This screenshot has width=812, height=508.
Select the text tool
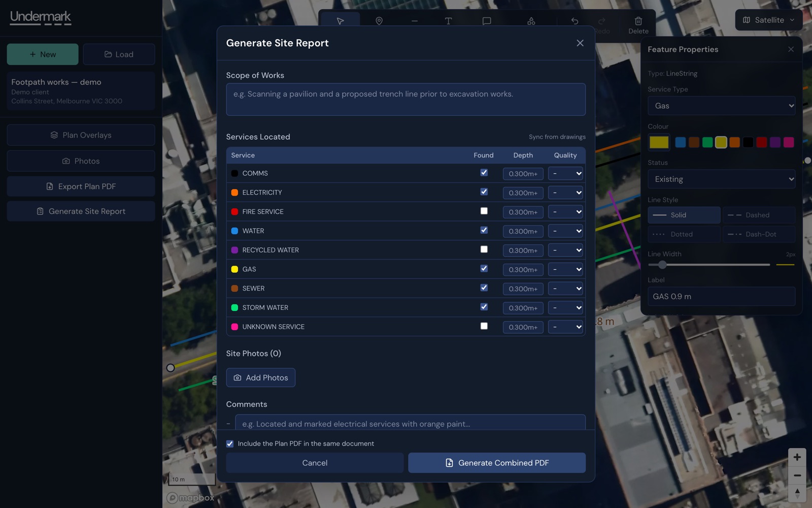pos(448,21)
